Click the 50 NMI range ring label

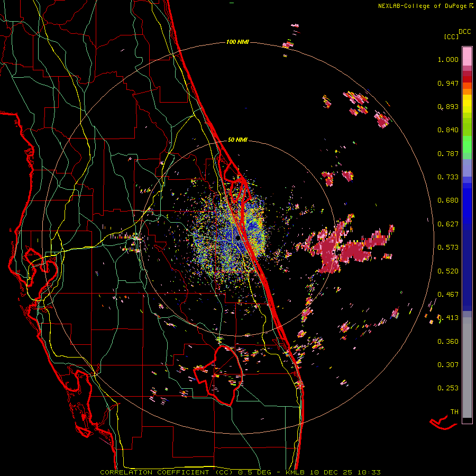tap(237, 140)
